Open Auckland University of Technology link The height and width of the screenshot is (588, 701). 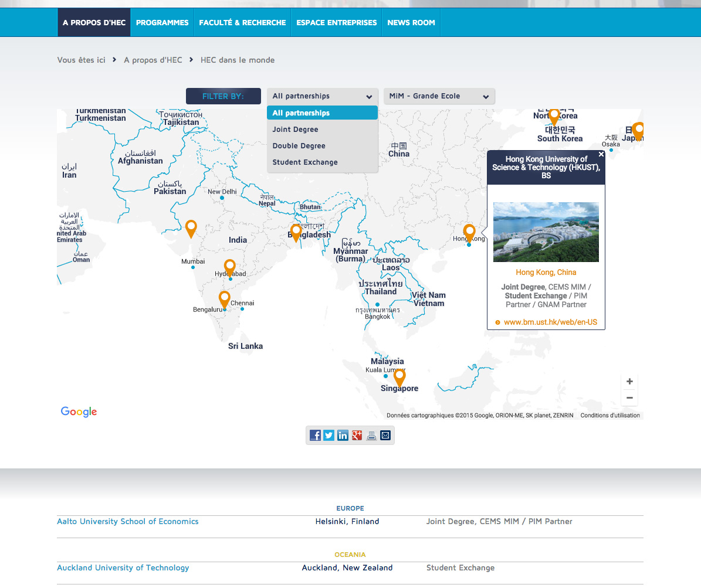point(123,568)
